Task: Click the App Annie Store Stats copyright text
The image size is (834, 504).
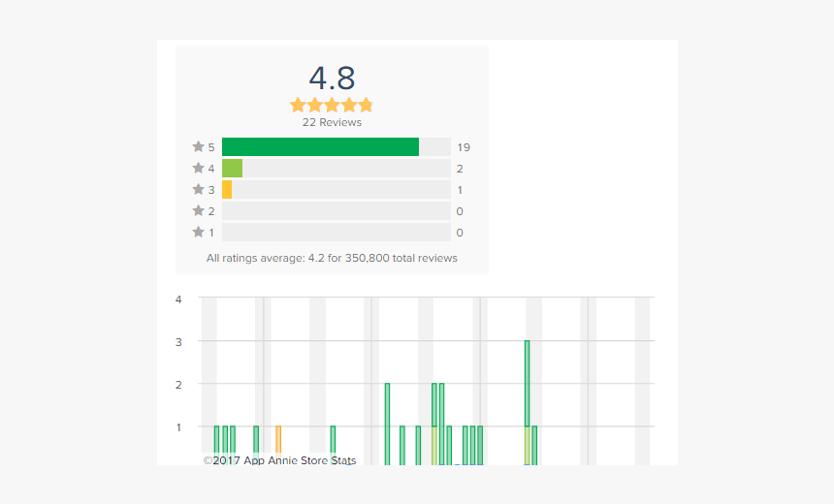Action: click(x=279, y=460)
